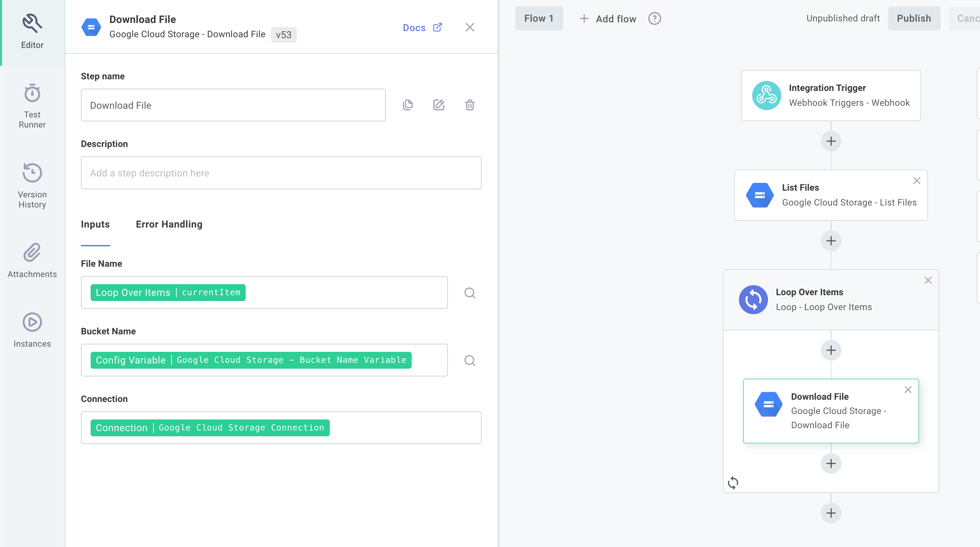
Task: Click the help question mark icon
Action: tap(654, 19)
